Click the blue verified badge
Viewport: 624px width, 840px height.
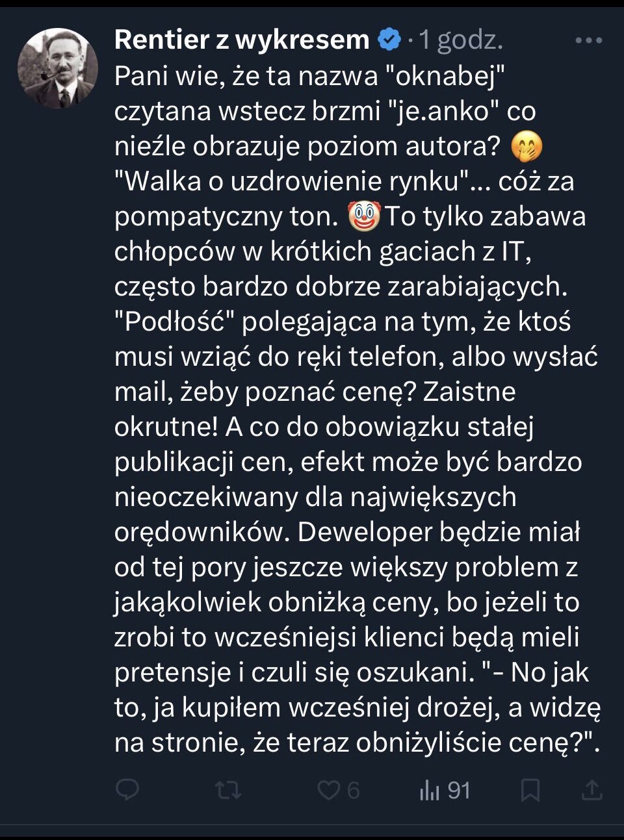pyautogui.click(x=389, y=40)
